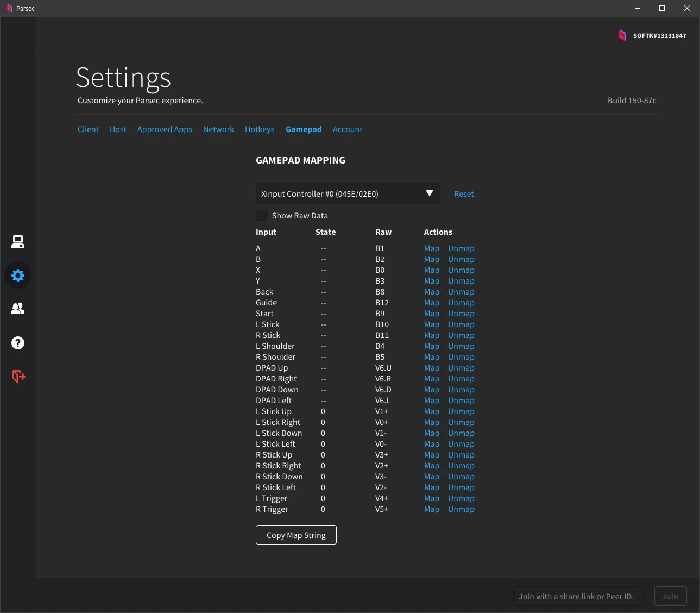Click the Parsec title bar app icon

[x=9, y=8]
